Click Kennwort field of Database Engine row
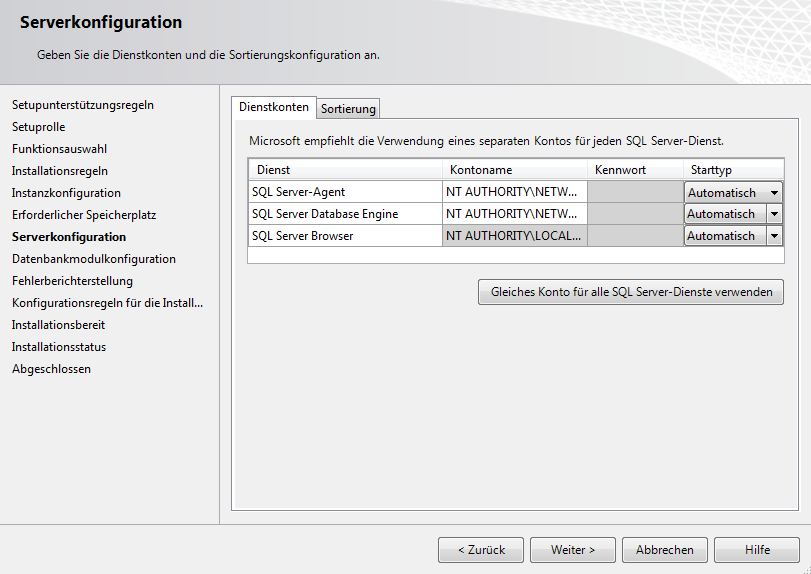 pos(635,214)
